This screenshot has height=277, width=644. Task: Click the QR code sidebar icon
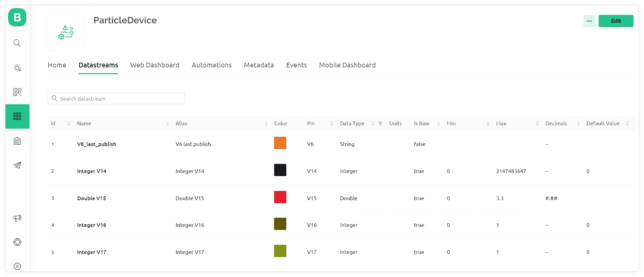pos(17,92)
